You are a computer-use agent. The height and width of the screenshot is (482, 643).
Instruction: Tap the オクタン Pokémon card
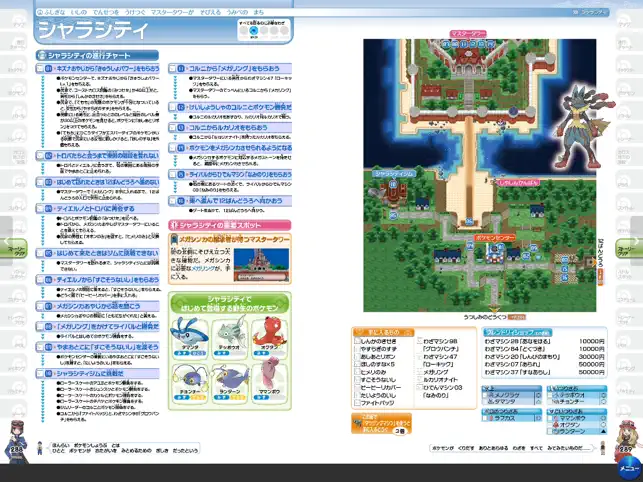click(x=269, y=336)
